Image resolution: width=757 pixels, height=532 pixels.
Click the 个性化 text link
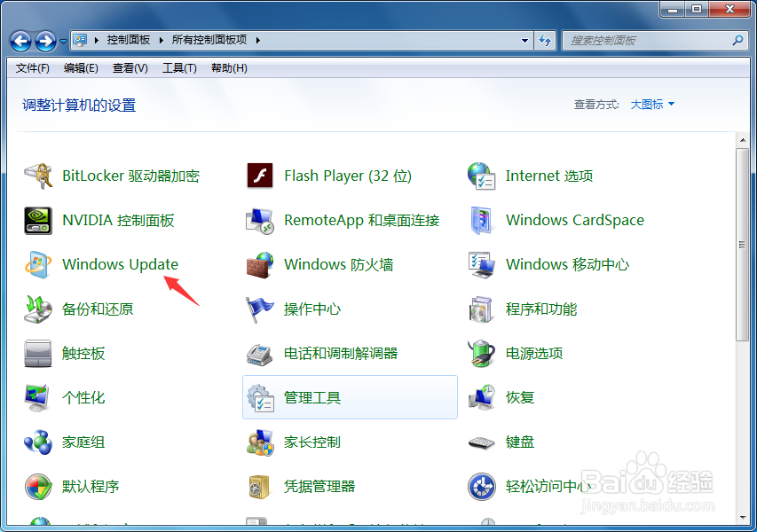(x=83, y=398)
